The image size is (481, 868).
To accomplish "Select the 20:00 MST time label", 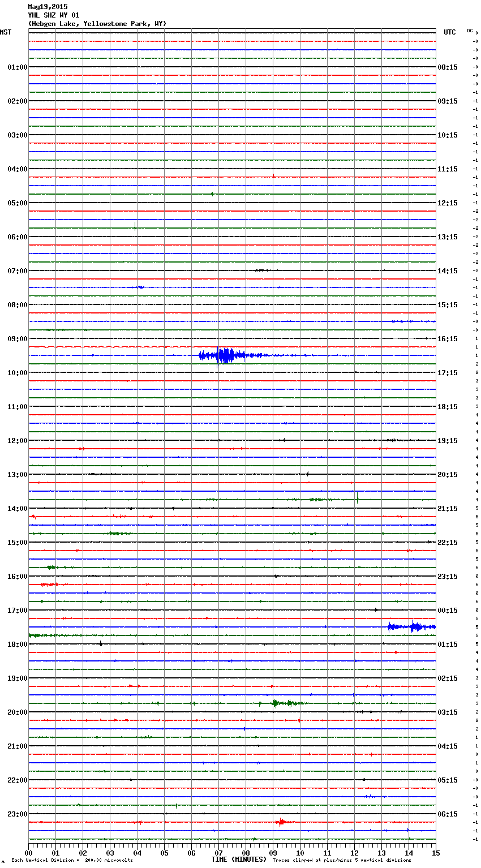I will (18, 712).
